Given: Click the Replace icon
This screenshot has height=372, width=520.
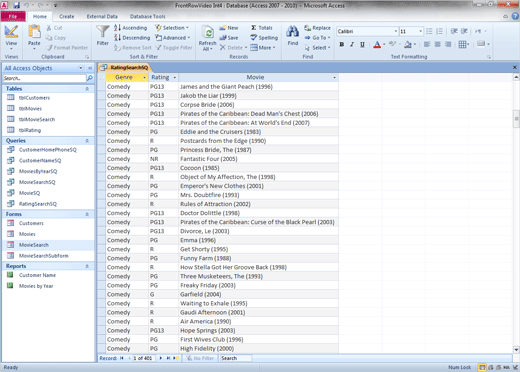Looking at the screenshot, I should tap(307, 28).
